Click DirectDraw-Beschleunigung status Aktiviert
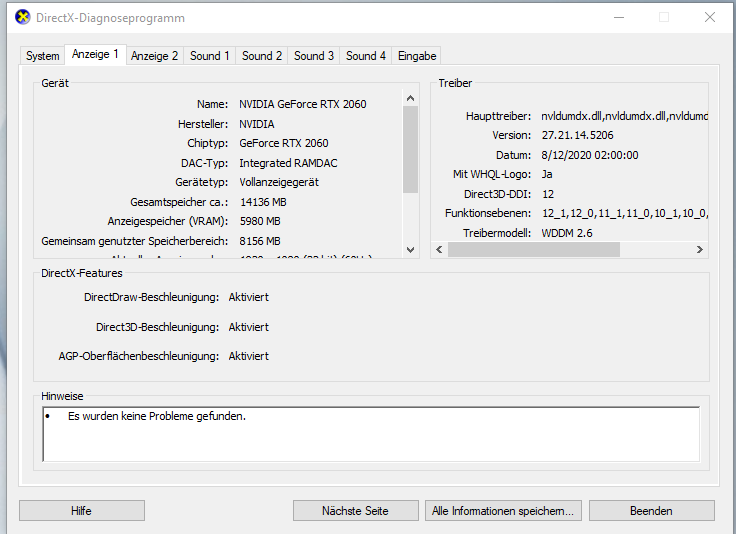Screen dimensions: 736x534 (249, 298)
